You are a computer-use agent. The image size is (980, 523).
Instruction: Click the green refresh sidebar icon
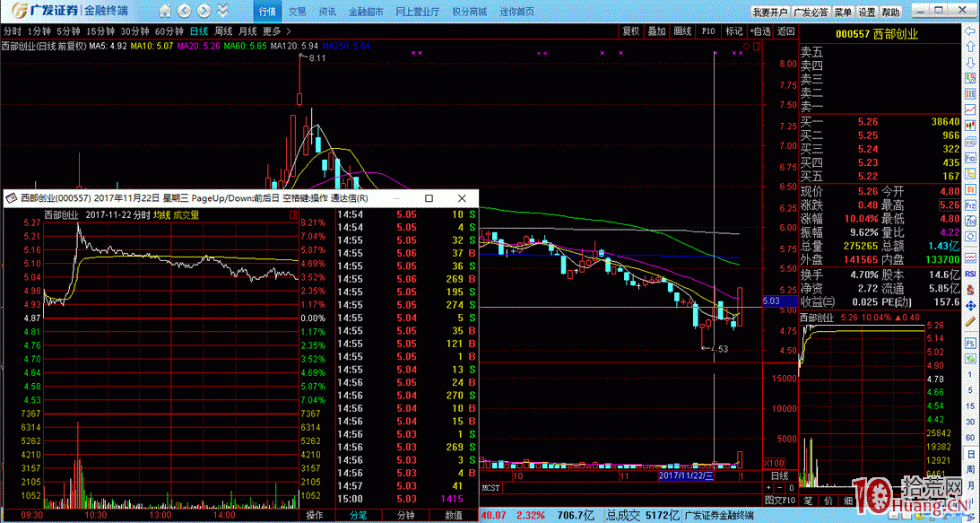(x=970, y=359)
